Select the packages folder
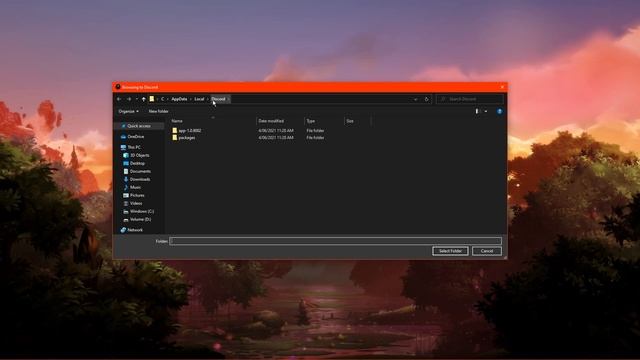The width and height of the screenshot is (640, 360). 187,138
